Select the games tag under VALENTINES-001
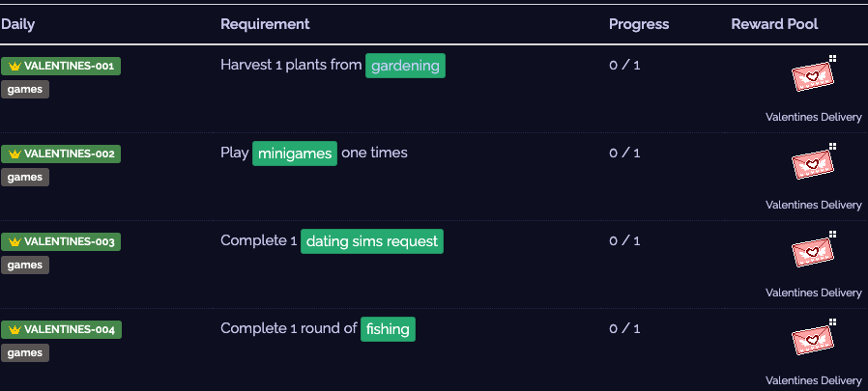The height and width of the screenshot is (391, 868). 25,89
